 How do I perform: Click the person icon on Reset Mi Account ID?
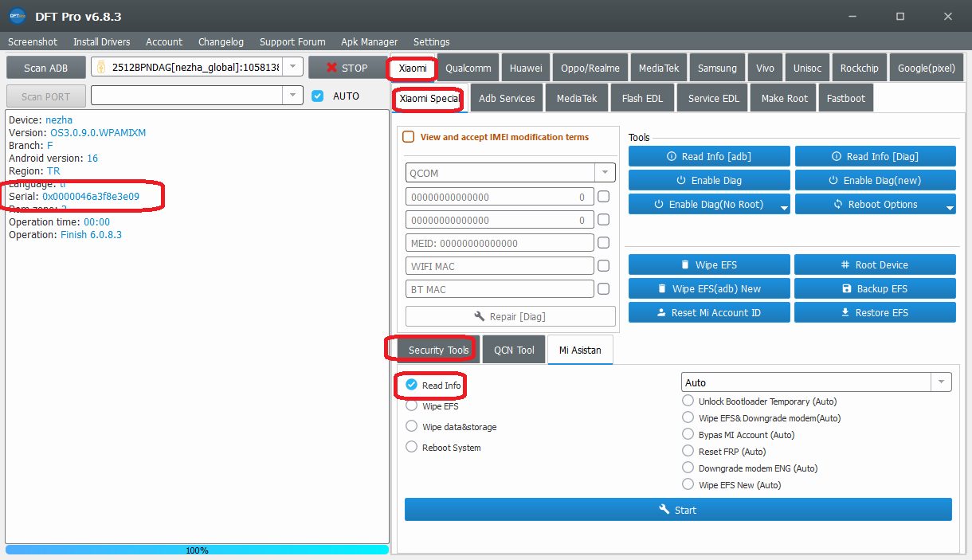point(661,313)
